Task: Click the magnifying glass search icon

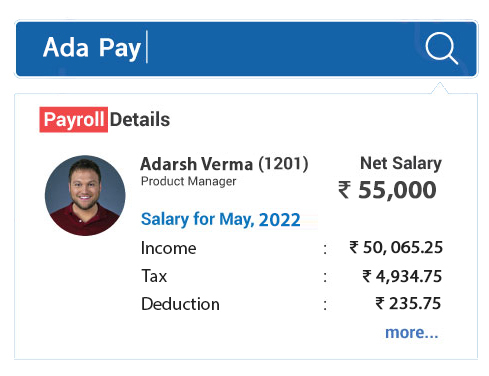Action: pyautogui.click(x=442, y=48)
